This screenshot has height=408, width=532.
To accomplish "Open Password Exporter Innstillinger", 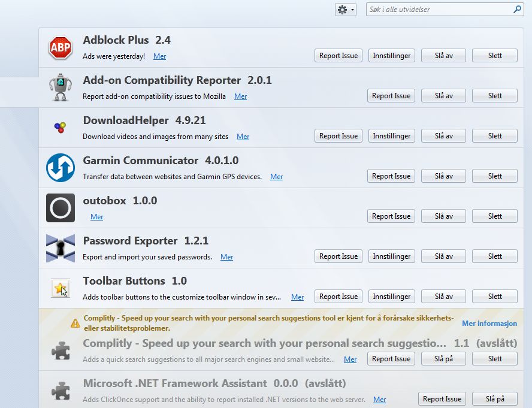I will (x=392, y=256).
